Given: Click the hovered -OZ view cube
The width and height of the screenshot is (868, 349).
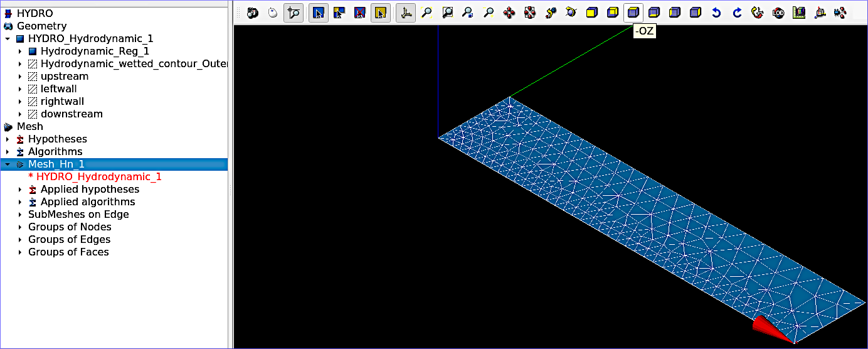Looking at the screenshot, I should click(x=633, y=13).
